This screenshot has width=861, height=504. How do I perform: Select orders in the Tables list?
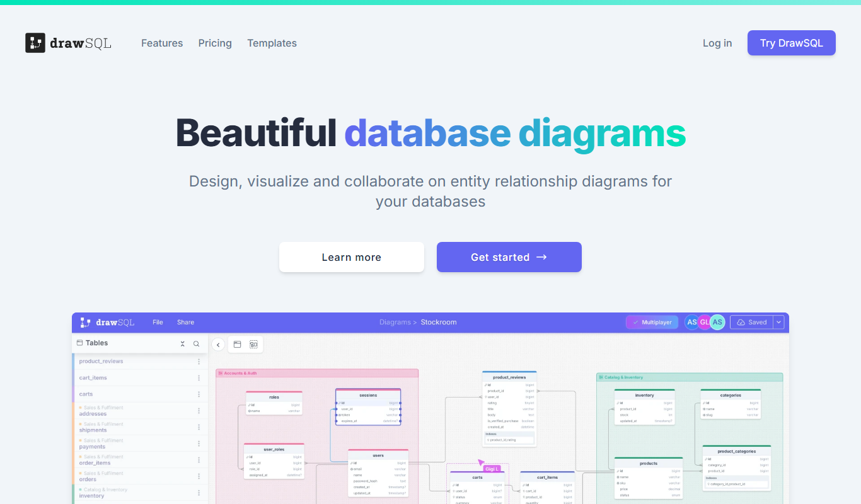pyautogui.click(x=88, y=479)
